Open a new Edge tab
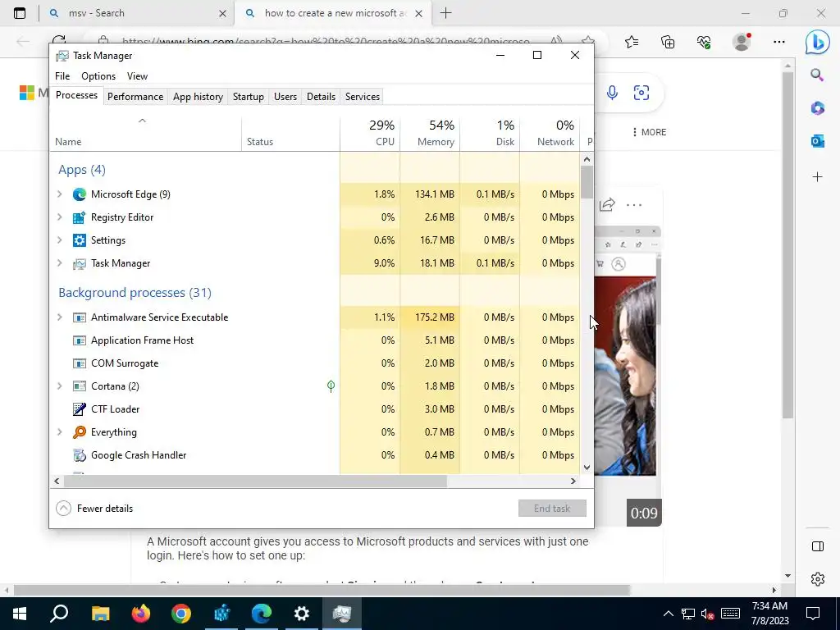This screenshot has width=840, height=630. point(445,13)
